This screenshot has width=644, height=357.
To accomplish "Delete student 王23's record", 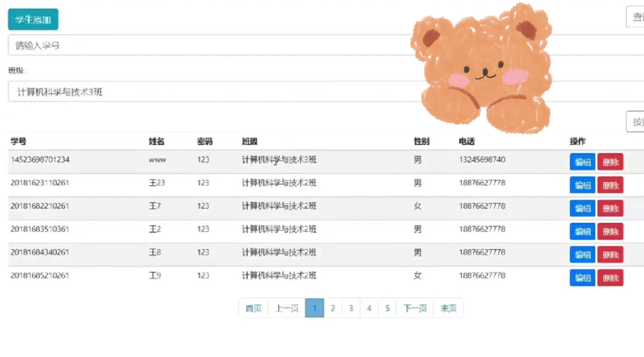I will (610, 185).
